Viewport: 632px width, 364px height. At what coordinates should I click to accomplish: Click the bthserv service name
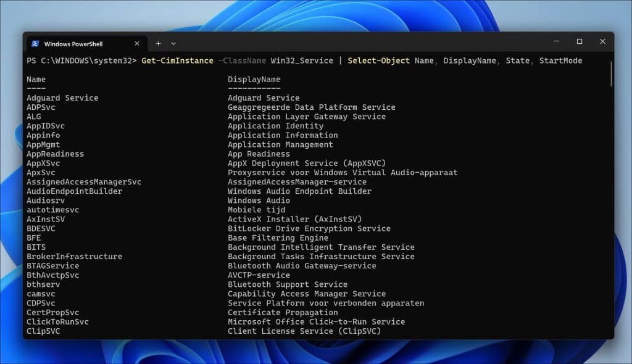(x=43, y=284)
